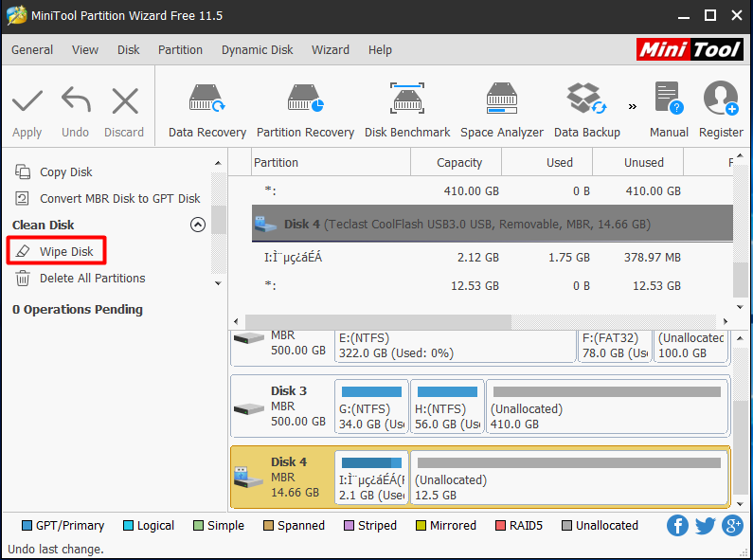Select F:(FAT32) 78.0 GB partition block
Viewport: 753px width, 560px height.
615,346
